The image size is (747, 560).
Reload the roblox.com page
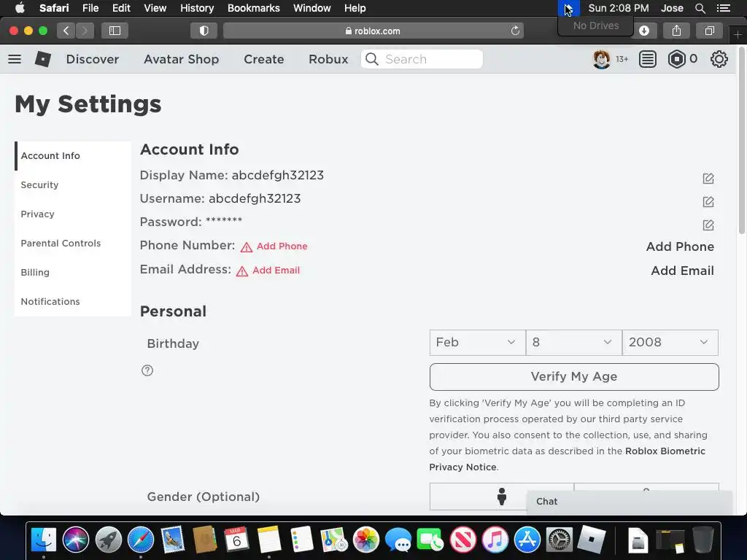(515, 31)
